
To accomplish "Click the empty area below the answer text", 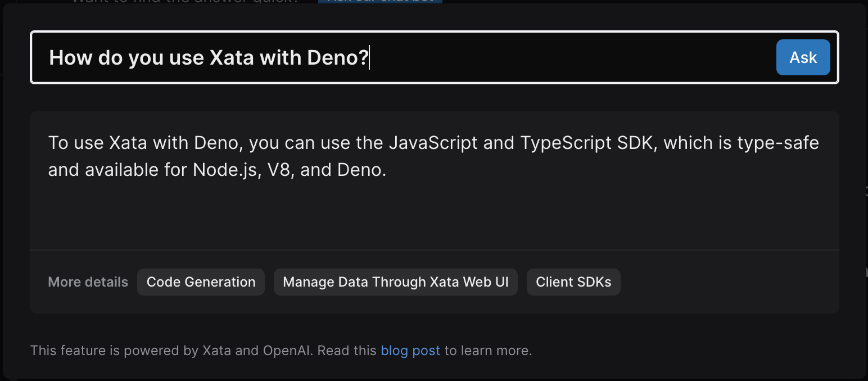I will click(433, 216).
